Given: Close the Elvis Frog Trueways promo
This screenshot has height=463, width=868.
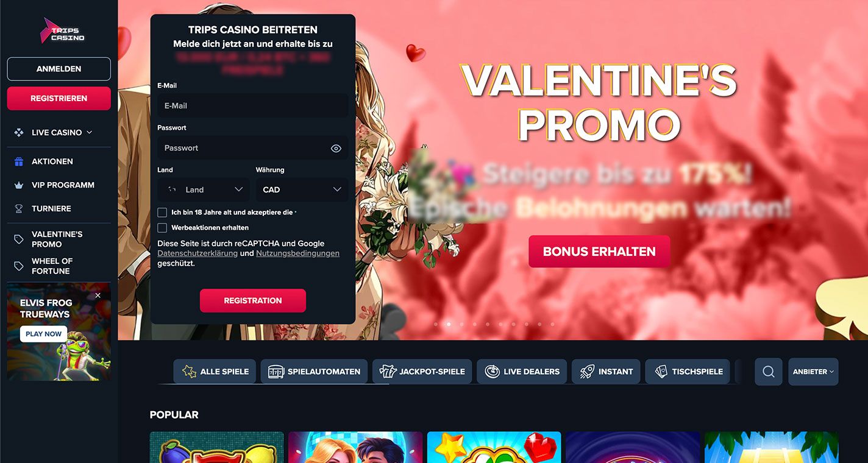Looking at the screenshot, I should coord(98,295).
